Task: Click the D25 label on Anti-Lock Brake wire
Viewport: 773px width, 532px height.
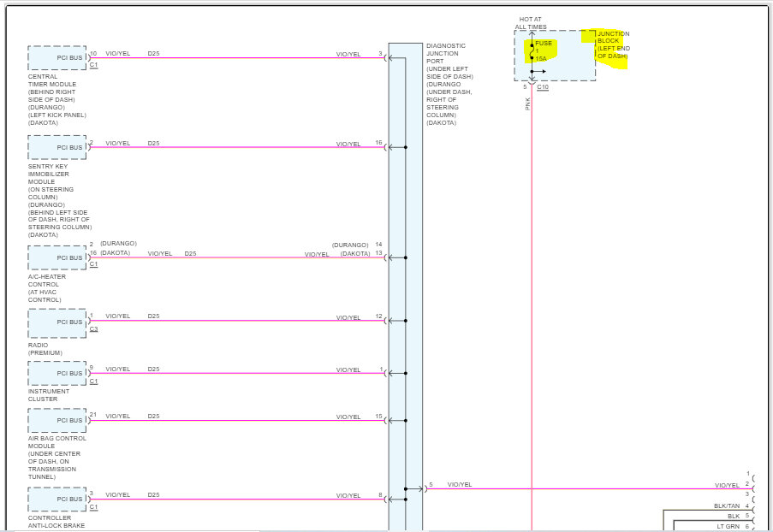Action: (153, 495)
